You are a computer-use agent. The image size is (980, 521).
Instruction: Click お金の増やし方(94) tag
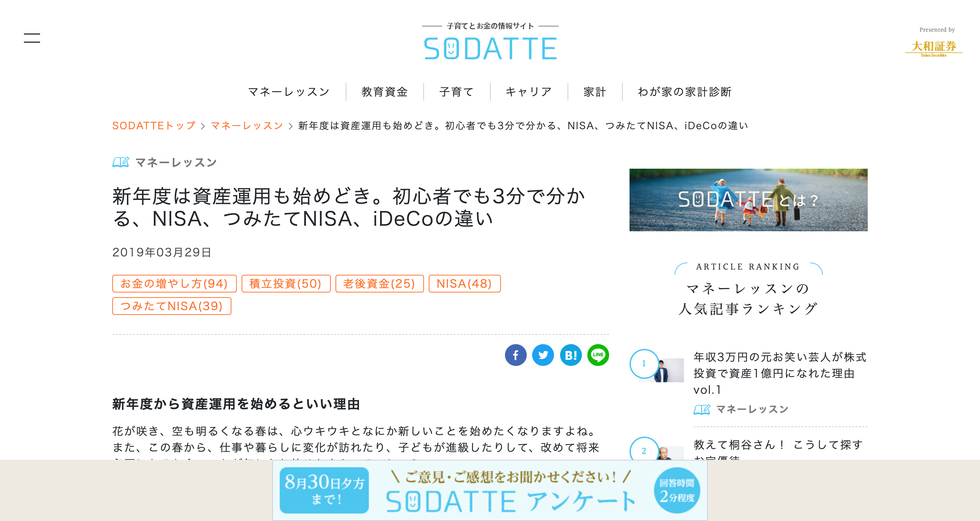click(x=174, y=284)
